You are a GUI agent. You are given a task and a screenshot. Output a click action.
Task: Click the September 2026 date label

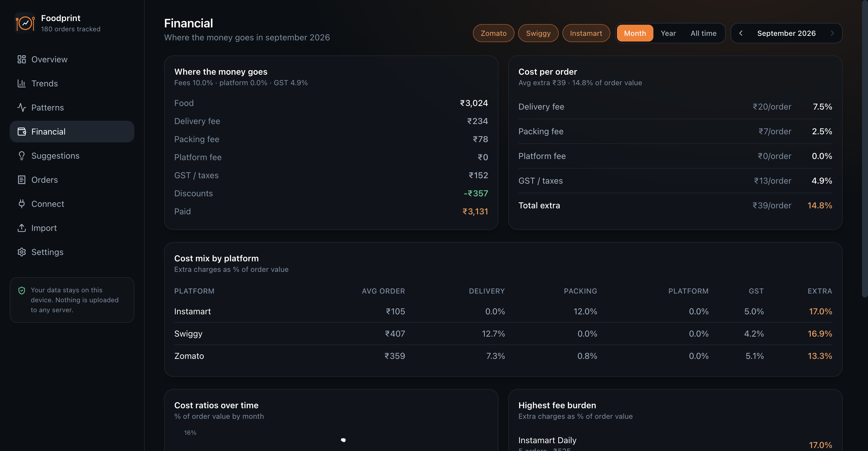click(786, 33)
